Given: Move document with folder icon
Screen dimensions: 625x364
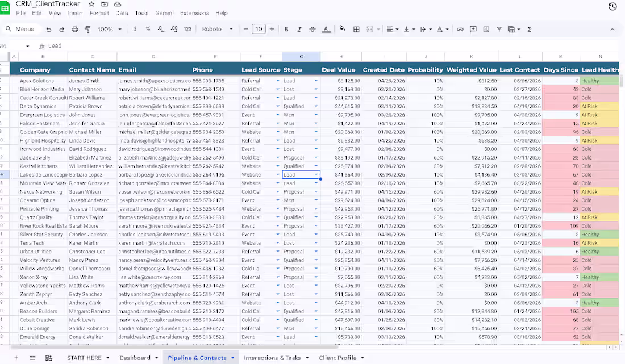Looking at the screenshot, I should (105, 4).
